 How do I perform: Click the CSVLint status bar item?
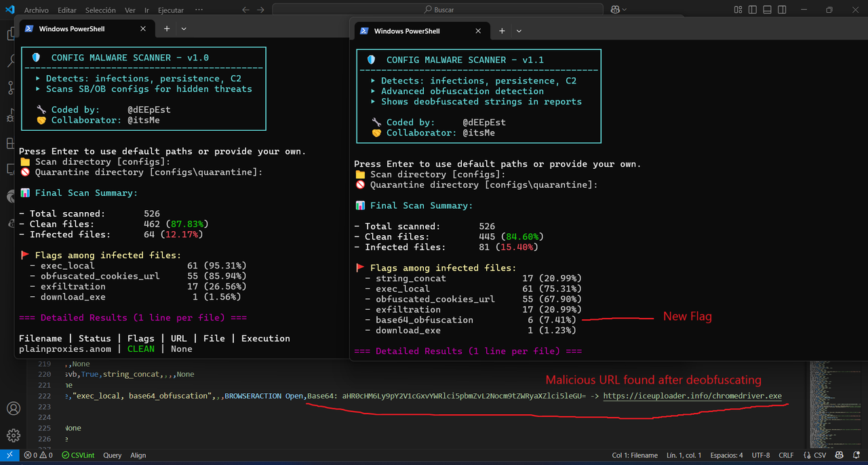point(77,456)
